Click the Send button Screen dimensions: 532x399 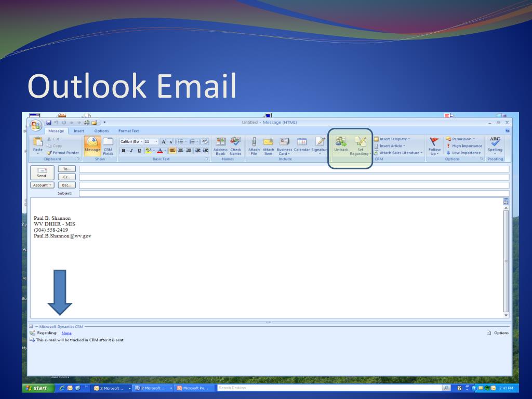[x=42, y=172]
